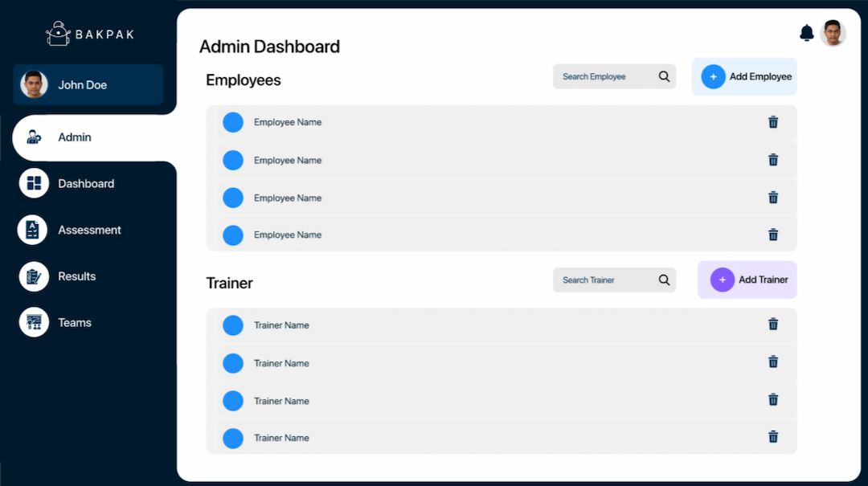Select the Admin sidebar tab
Screen dimensions: 868x486
pos(74,137)
